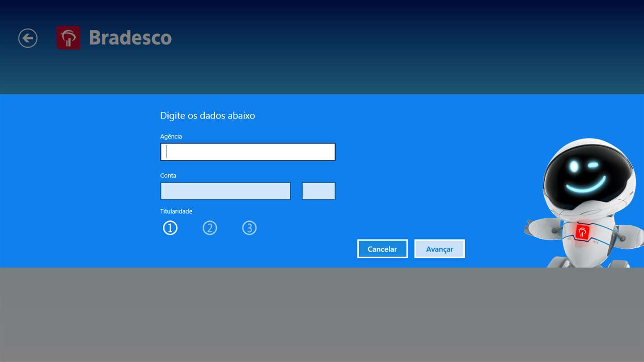This screenshot has width=644, height=362.
Task: Select Titularidade option 3
Action: (x=250, y=228)
